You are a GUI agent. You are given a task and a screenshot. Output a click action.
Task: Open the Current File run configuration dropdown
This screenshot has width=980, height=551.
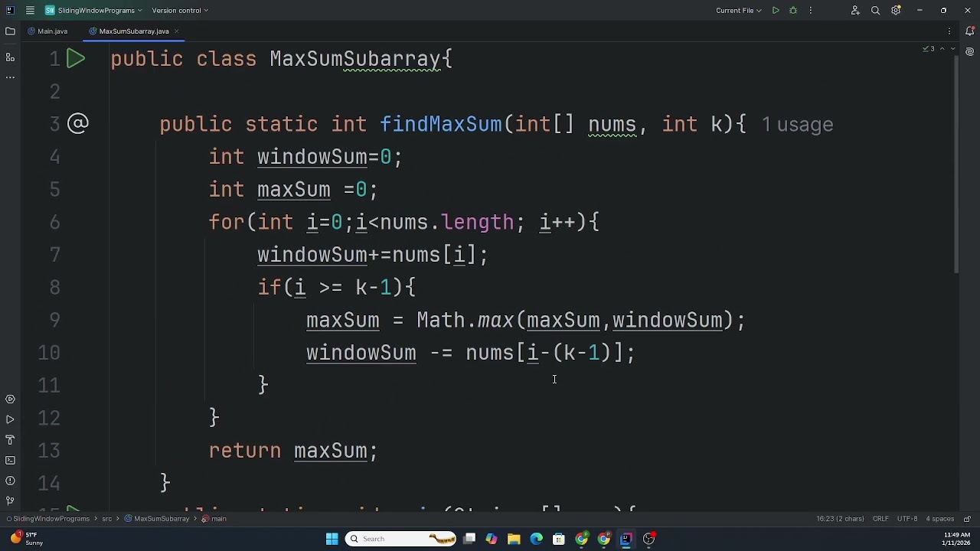tap(739, 11)
